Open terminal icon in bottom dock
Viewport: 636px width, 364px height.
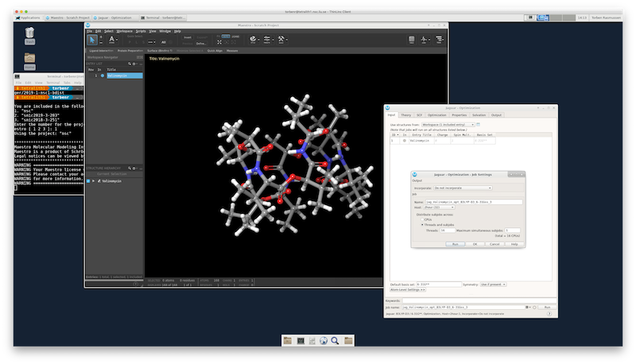301,341
